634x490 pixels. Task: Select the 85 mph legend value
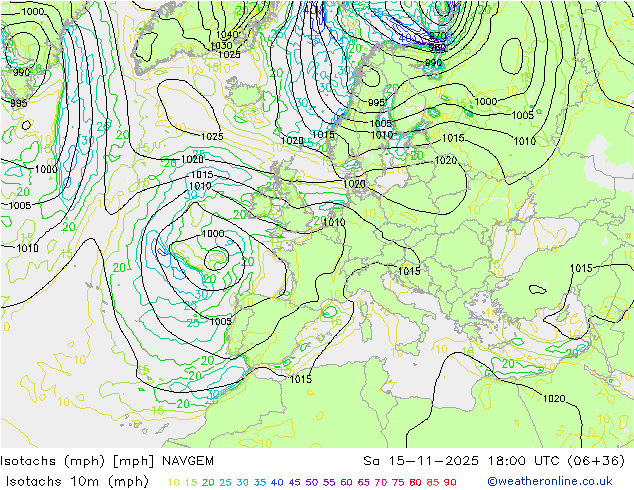tap(433, 482)
